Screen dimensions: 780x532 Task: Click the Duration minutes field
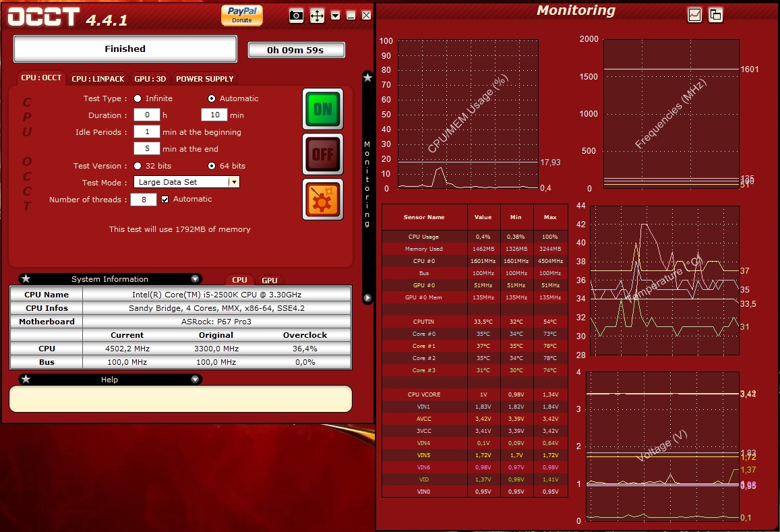(214, 115)
